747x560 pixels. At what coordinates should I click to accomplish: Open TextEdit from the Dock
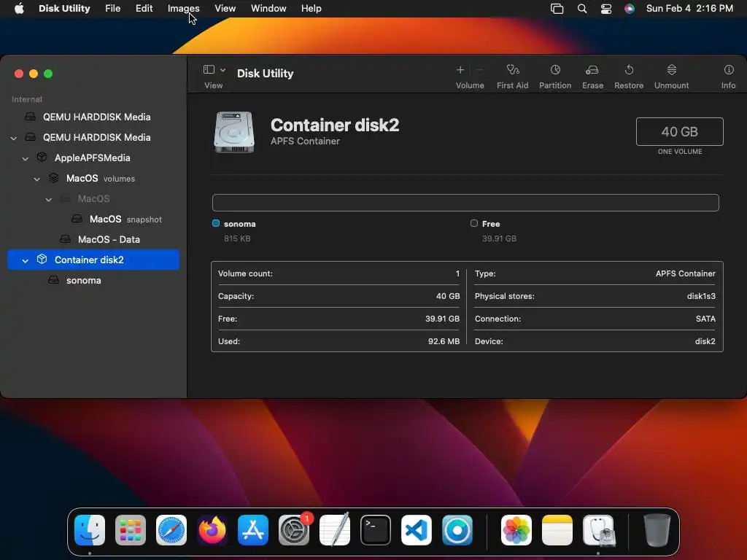pos(335,530)
